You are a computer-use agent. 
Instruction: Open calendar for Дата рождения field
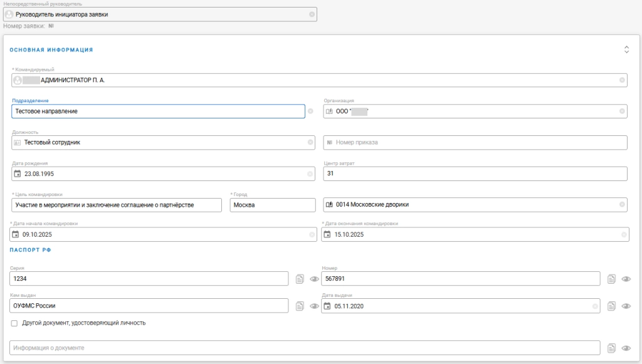click(x=18, y=174)
